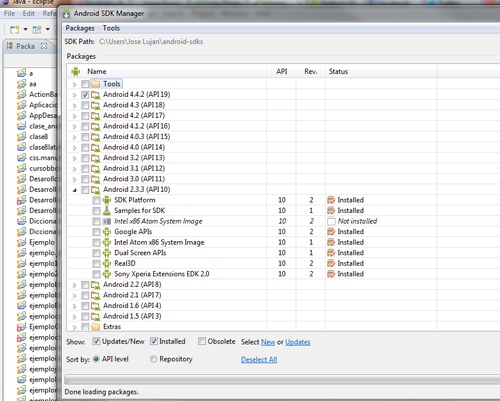Click the Android 4.3 (API 18) folder icon

click(x=96, y=105)
